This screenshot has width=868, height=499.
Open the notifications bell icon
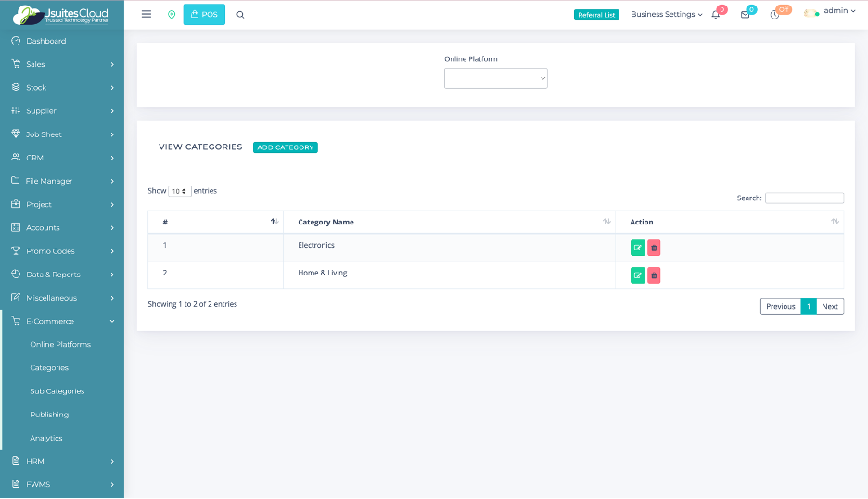click(x=716, y=15)
